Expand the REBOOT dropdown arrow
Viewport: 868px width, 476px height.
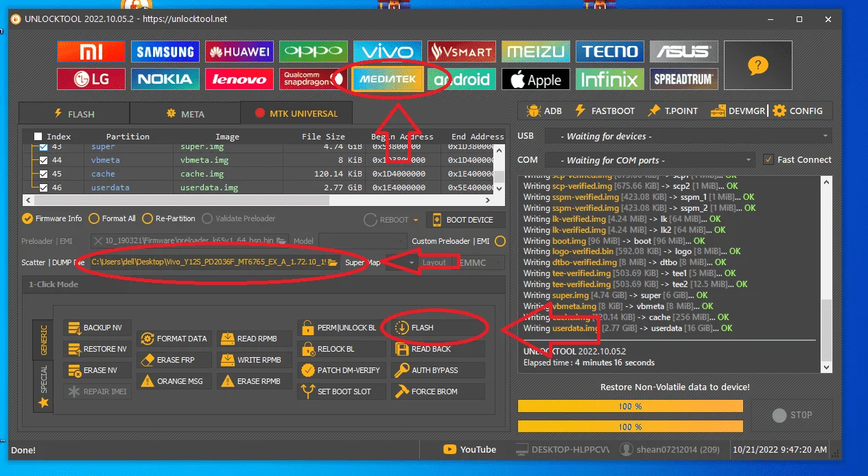coord(415,220)
